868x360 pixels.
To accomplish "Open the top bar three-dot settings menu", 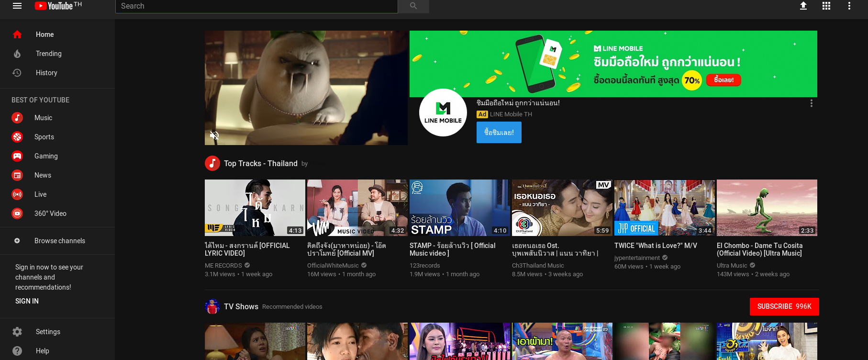I will (849, 6).
